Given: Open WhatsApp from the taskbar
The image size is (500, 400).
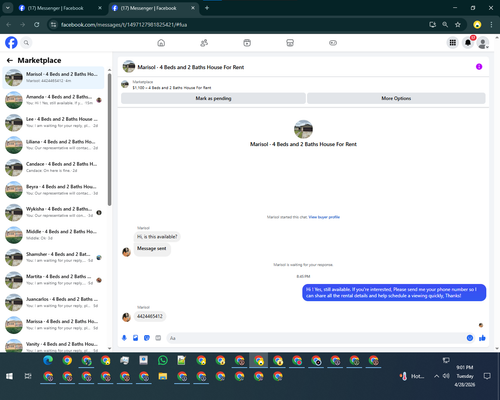Looking at the screenshot, I should click(x=163, y=360).
